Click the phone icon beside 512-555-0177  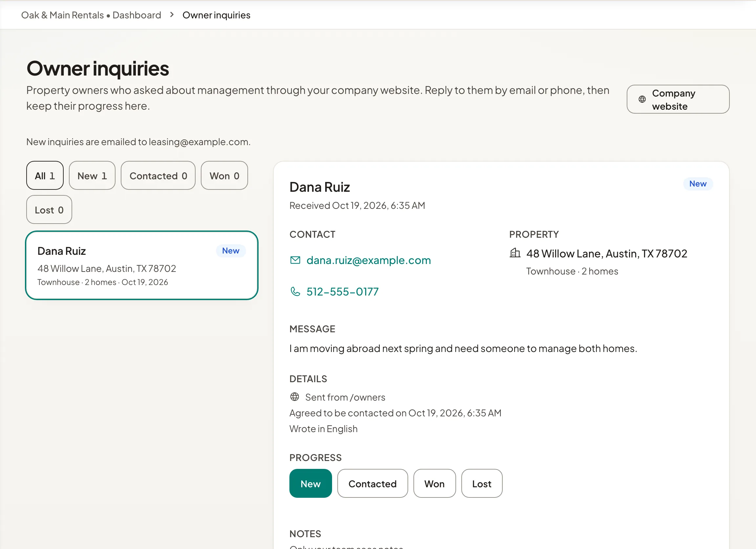point(295,292)
